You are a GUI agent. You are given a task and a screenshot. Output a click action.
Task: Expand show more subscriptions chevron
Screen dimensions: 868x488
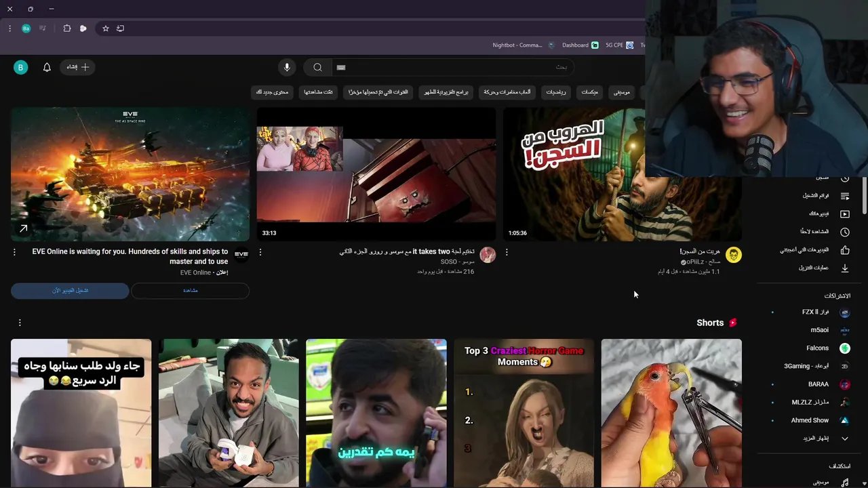[x=845, y=439]
